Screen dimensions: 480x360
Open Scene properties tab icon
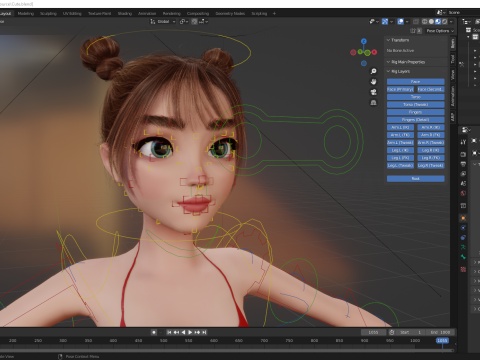click(x=463, y=183)
